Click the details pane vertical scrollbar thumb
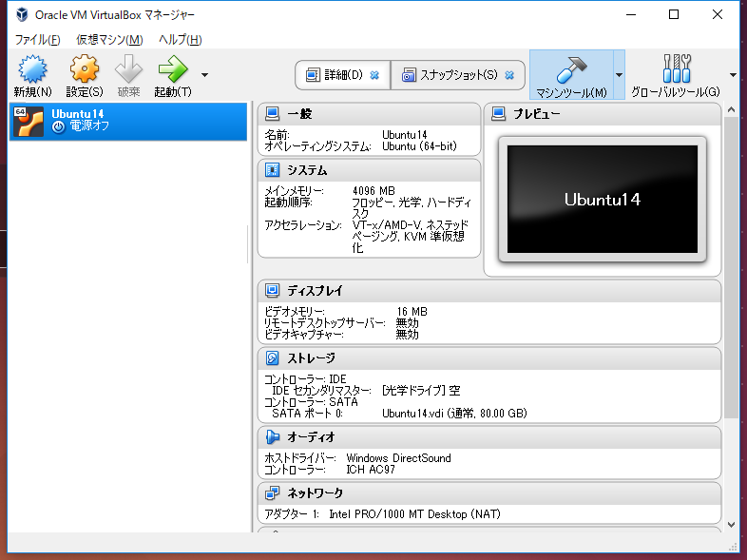The height and width of the screenshot is (560, 747). pos(732,267)
